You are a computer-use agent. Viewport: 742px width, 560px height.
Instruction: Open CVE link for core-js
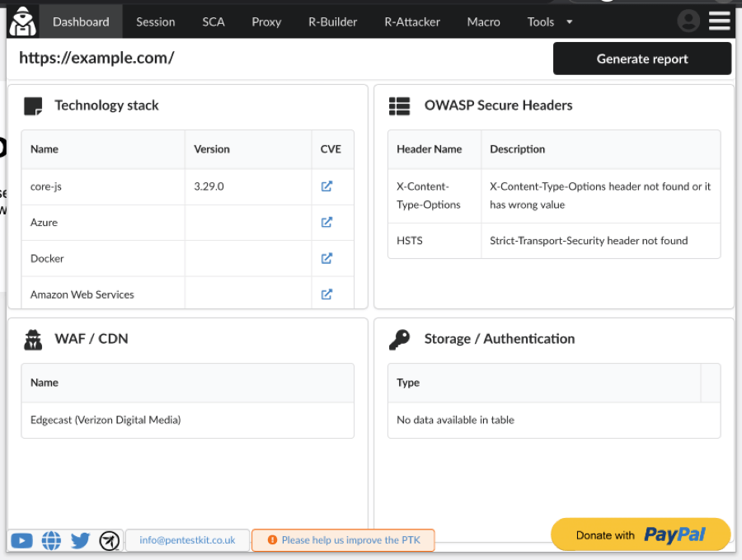coord(326,186)
